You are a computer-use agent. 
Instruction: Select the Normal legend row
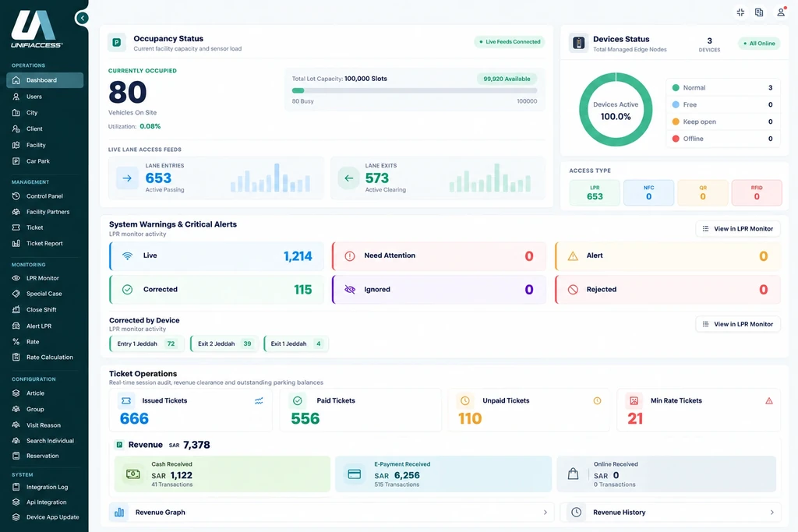point(722,87)
